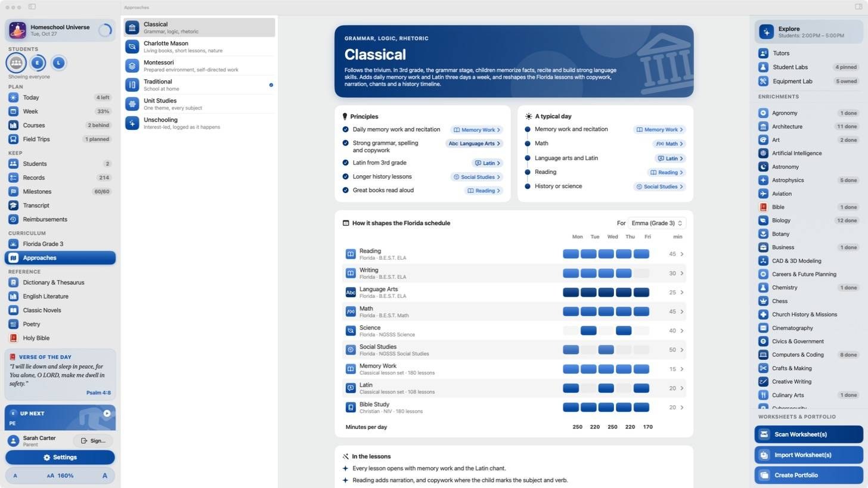Screen dimensions: 868x488
Task: Click the Equipment Lab tools icon
Action: pyautogui.click(x=763, y=81)
